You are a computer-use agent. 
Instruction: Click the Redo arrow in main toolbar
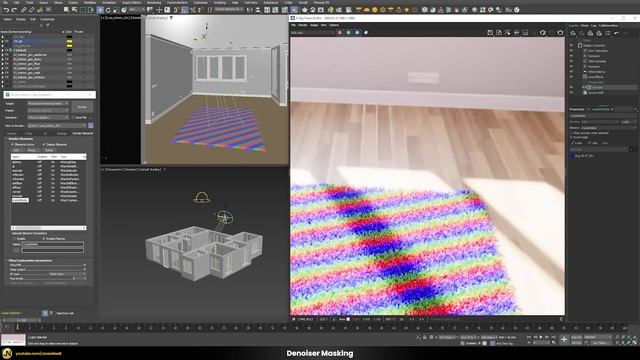click(14, 10)
